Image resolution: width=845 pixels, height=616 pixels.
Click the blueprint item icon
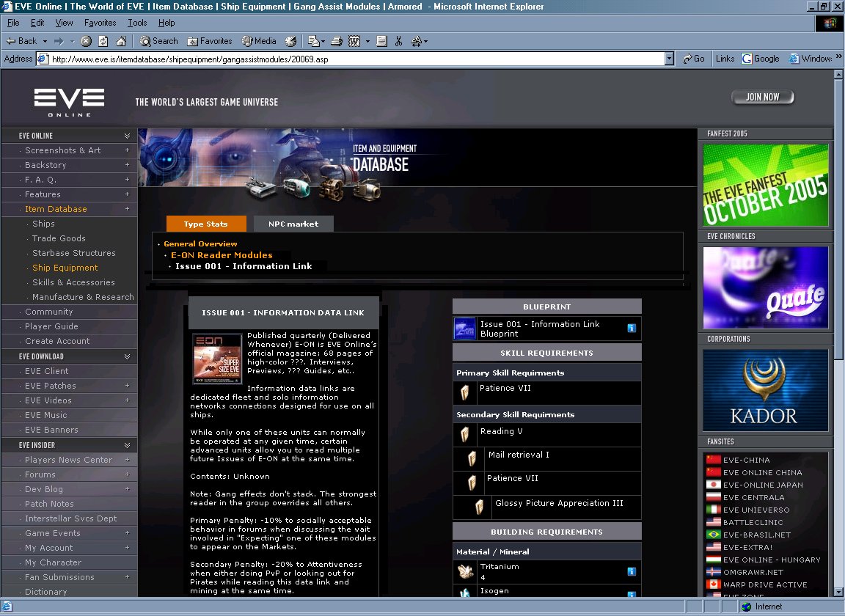[x=464, y=329]
